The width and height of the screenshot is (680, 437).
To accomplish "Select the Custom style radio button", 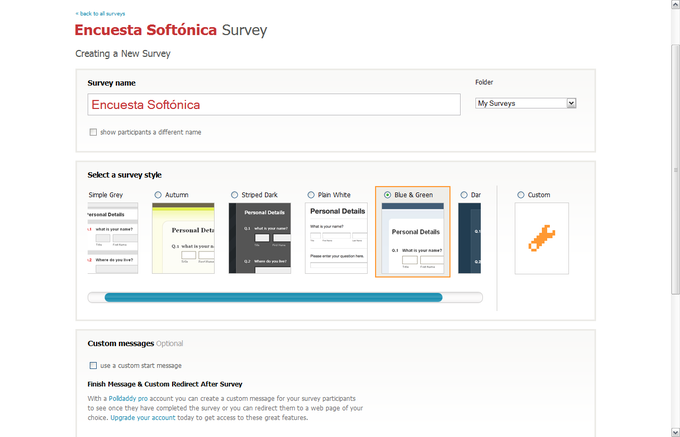I will click(520, 195).
